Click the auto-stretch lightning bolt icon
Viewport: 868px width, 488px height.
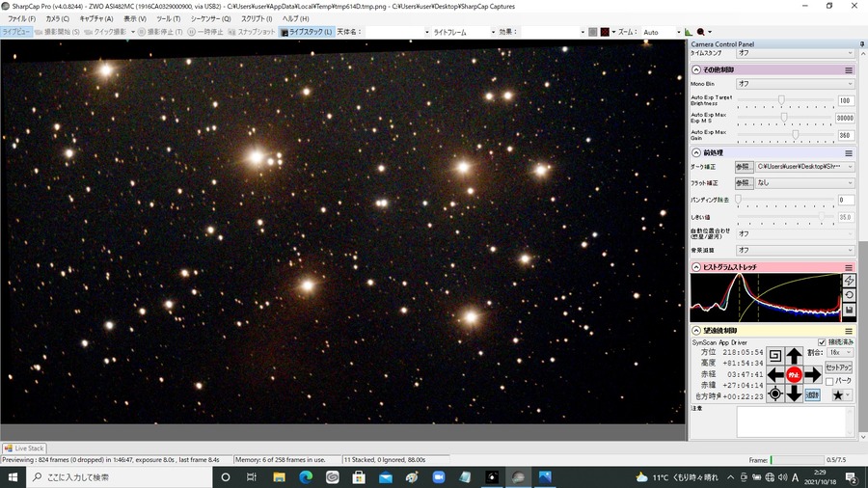[849, 281]
